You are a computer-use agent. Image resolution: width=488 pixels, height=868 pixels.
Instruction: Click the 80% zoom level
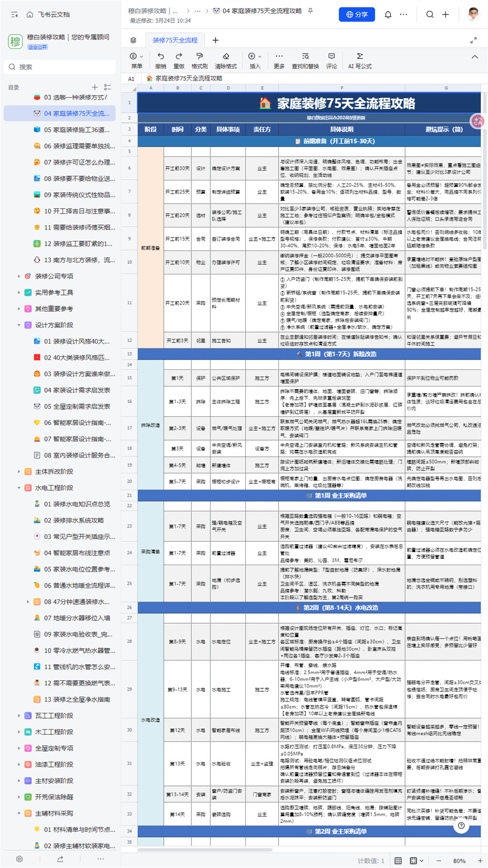(459, 861)
